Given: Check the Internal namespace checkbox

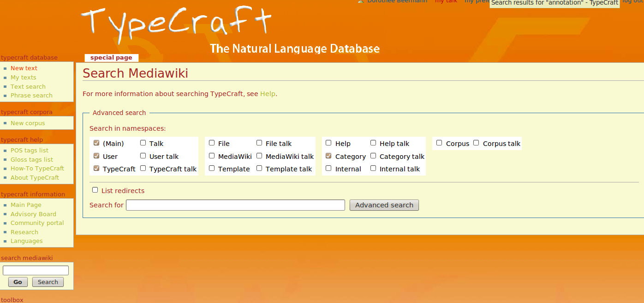Looking at the screenshot, I should (328, 169).
